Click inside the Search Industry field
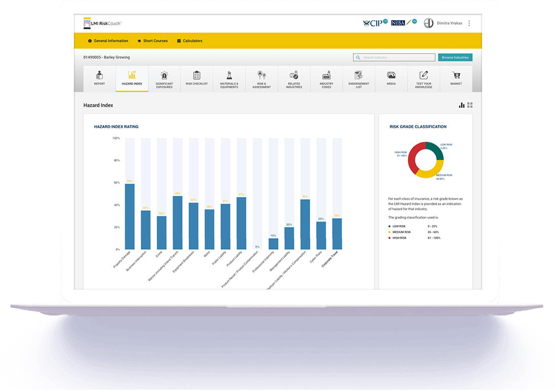The height and width of the screenshot is (392, 555). (394, 57)
